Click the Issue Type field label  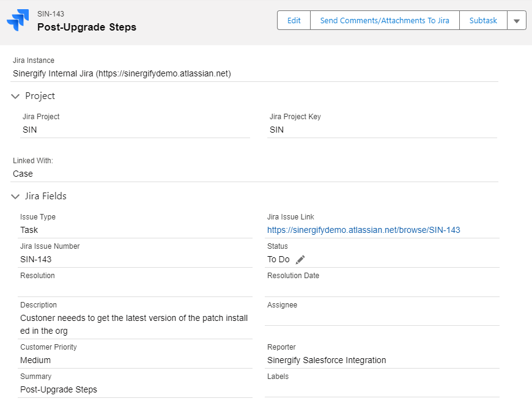tap(38, 217)
